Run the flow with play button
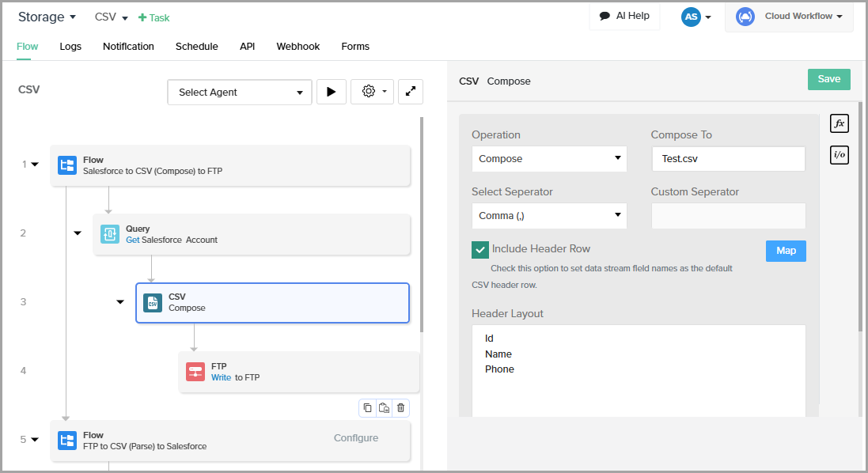 point(331,92)
